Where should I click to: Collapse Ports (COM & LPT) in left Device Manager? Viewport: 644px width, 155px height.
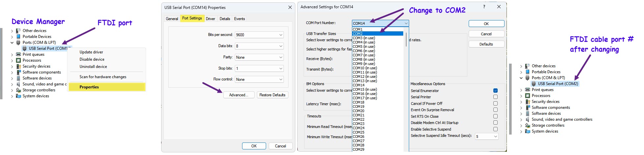coord(12,43)
